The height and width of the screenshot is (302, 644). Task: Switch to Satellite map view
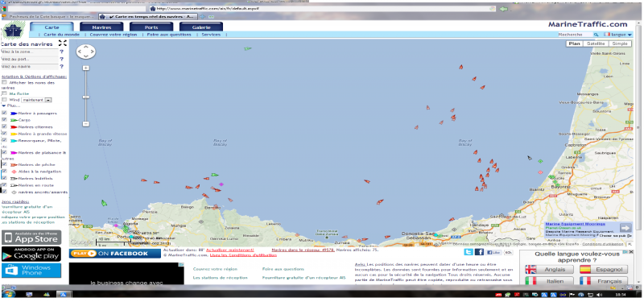coord(596,43)
